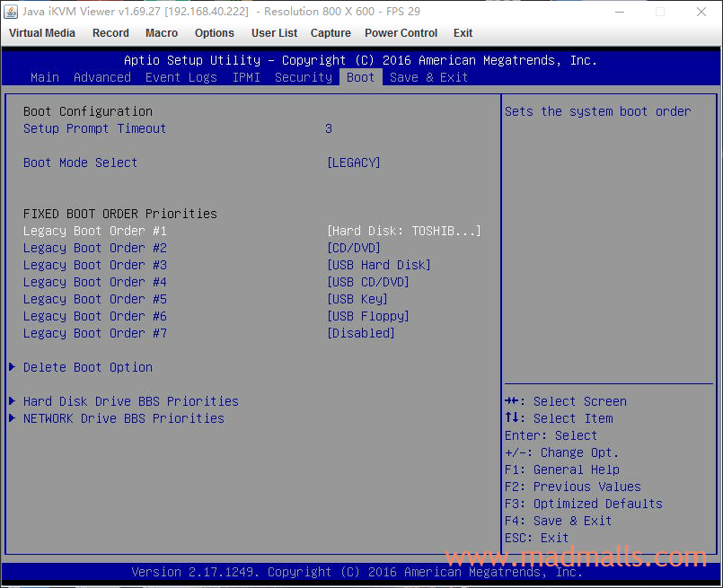Select the IPMI tab
The width and height of the screenshot is (723, 588).
tap(246, 77)
